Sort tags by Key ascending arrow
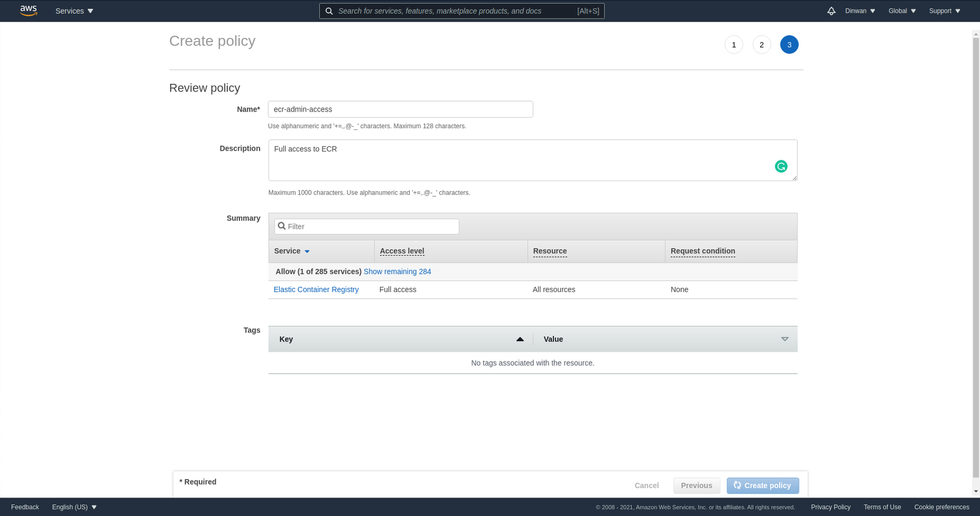The width and height of the screenshot is (980, 516). (x=520, y=339)
